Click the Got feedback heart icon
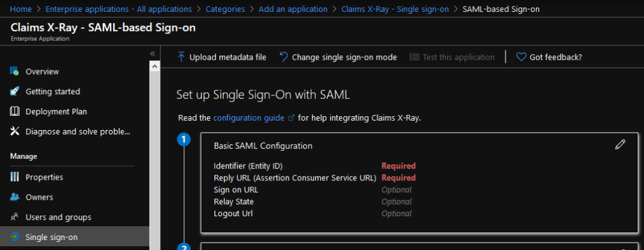Screen dimensions: 644x250 click(x=521, y=57)
